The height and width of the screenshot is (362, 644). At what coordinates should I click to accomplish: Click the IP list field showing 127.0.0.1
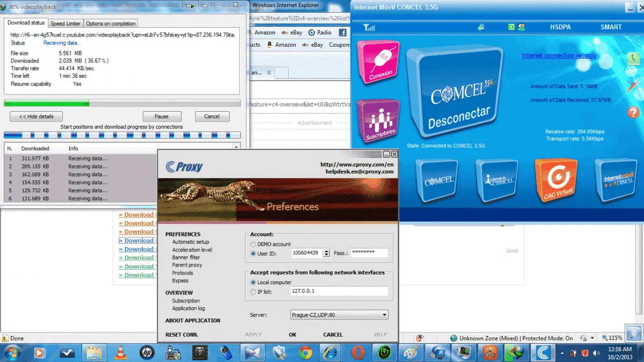point(339,291)
